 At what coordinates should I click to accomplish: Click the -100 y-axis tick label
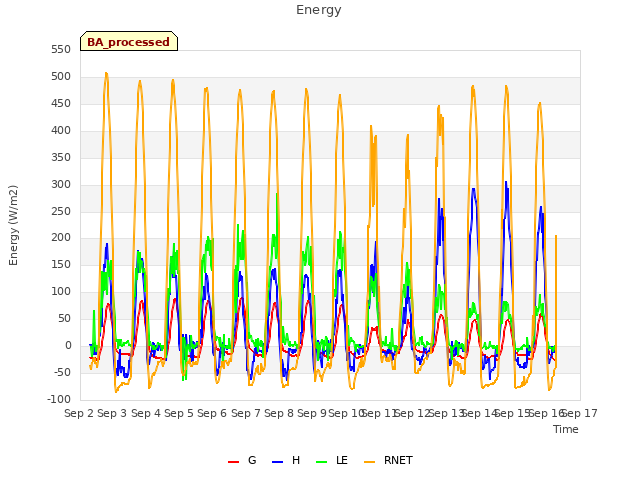click(x=59, y=399)
